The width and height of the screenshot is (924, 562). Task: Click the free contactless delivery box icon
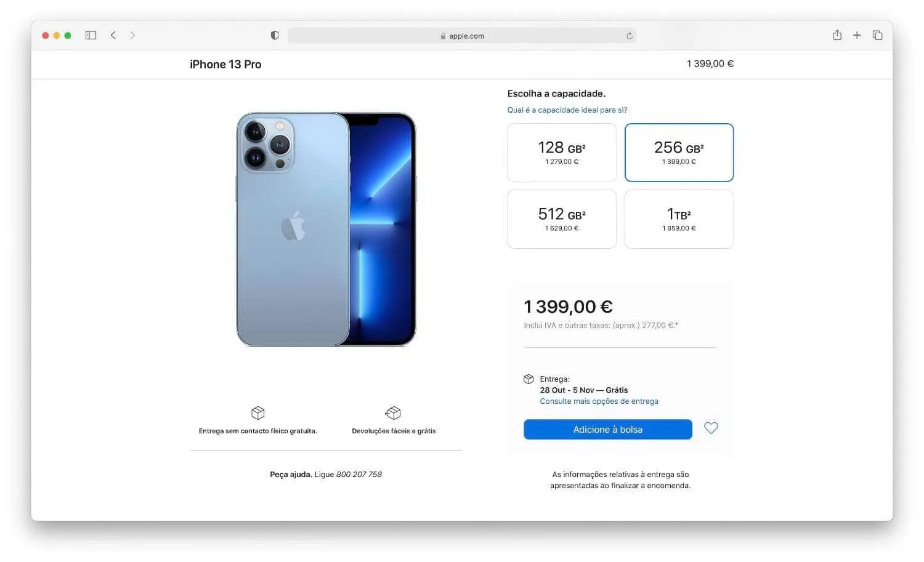[258, 412]
